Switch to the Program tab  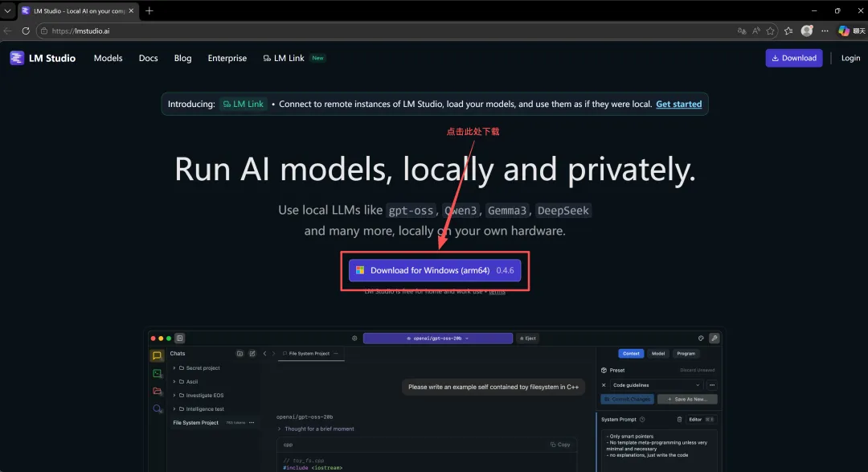686,354
